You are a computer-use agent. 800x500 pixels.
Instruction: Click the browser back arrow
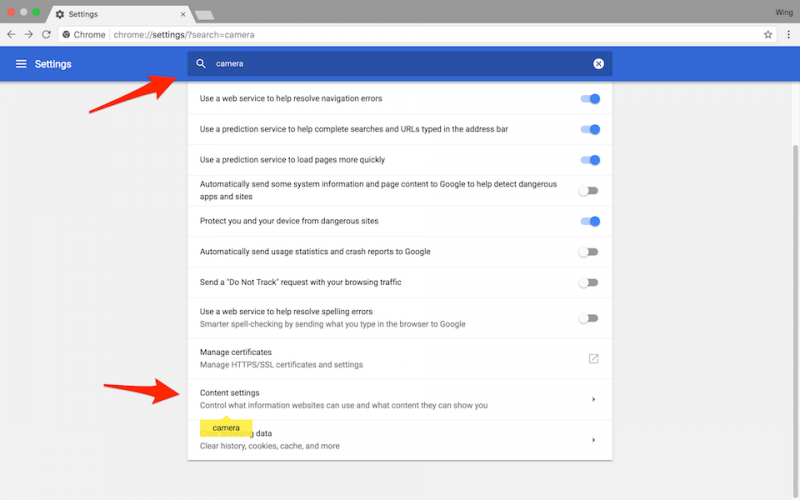pyautogui.click(x=11, y=34)
